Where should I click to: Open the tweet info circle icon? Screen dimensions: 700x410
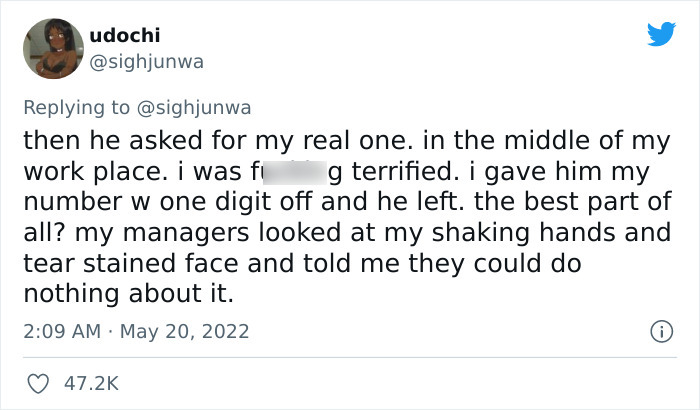point(659,331)
